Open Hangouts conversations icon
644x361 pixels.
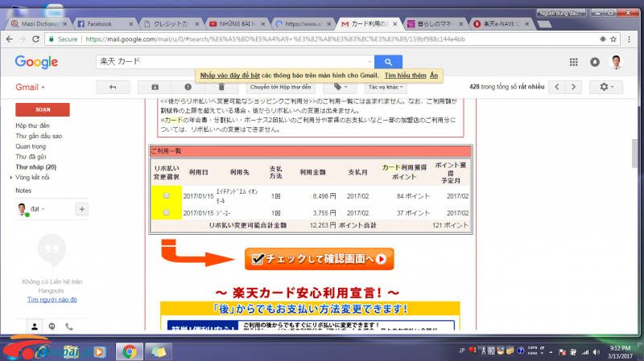coord(52,326)
